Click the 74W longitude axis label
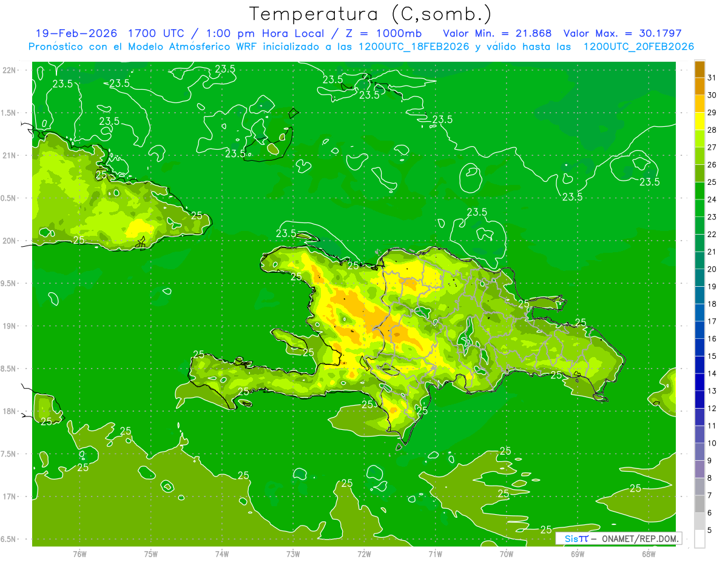Image resolution: width=728 pixels, height=562 pixels. pos(222,554)
